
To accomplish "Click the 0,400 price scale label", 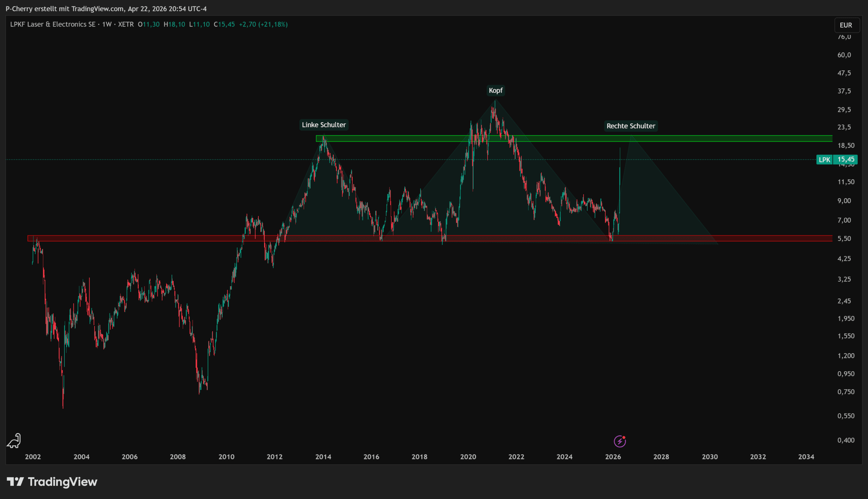I will 845,440.
